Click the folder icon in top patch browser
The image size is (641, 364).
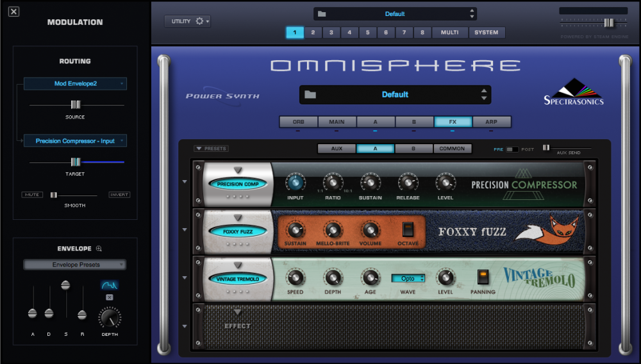tap(322, 14)
